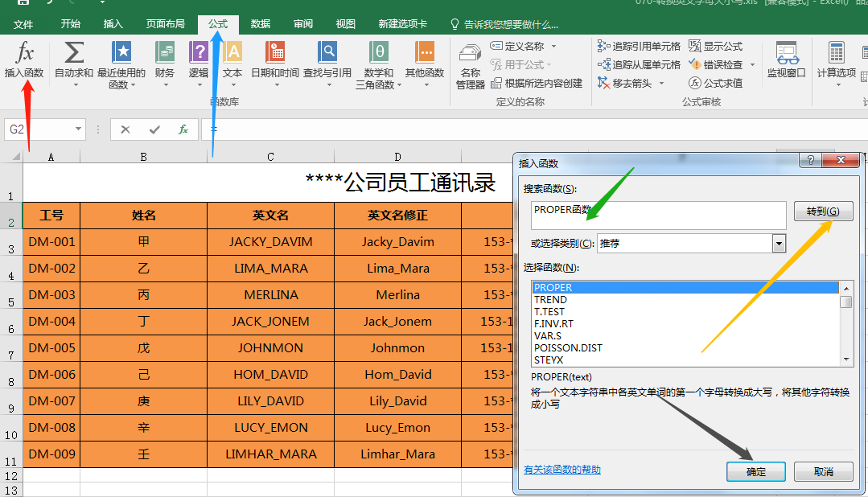Screen dimensions: 868x497
Task: Switch to the View (视图) tab
Action: point(345,24)
